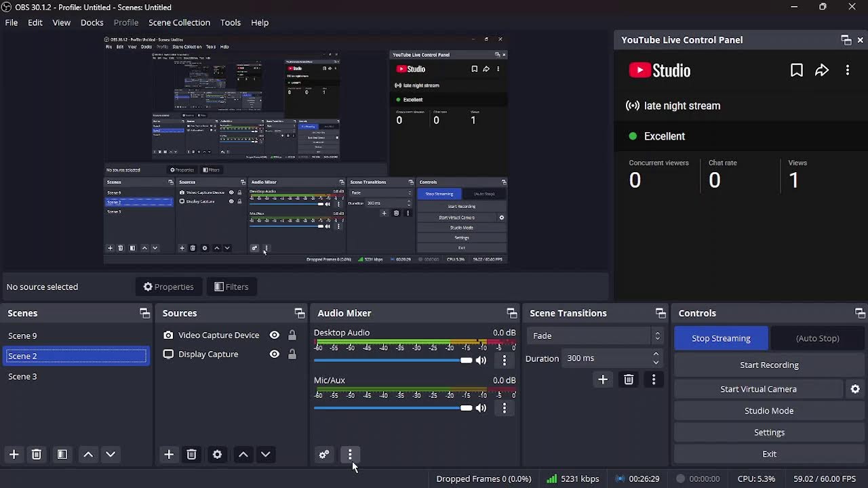Float the Scene Transitions dock
This screenshot has height=488, width=868.
click(660, 313)
